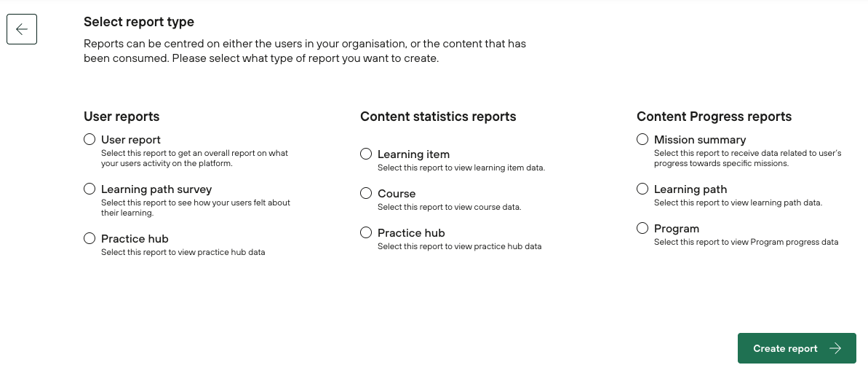Click the 'Mission summary' option label text
Viewport: 868px width, 381px height.
pos(700,140)
